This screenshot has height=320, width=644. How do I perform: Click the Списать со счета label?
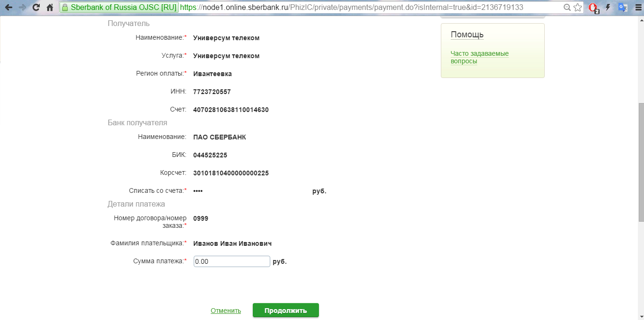158,191
